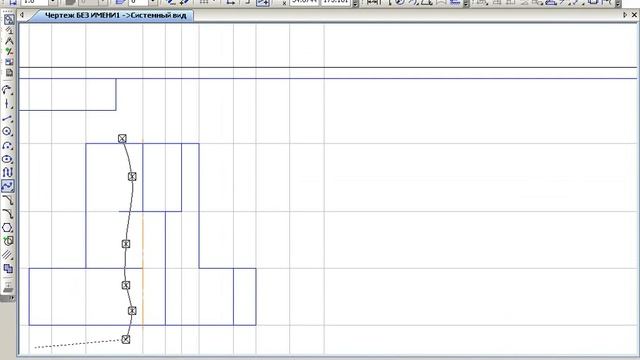Select the Hatch tool
This screenshot has width=640, height=360.
(8, 255)
